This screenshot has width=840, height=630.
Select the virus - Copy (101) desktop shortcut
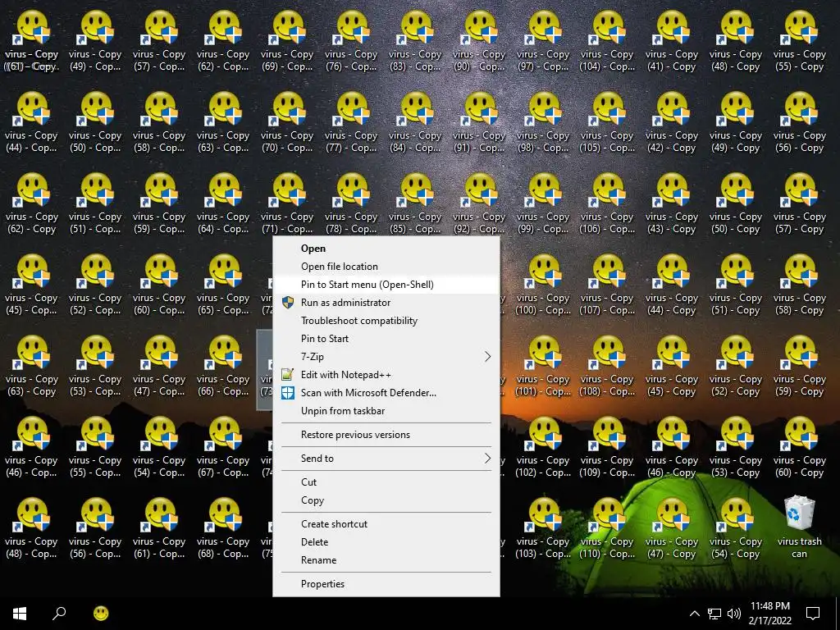point(543,367)
